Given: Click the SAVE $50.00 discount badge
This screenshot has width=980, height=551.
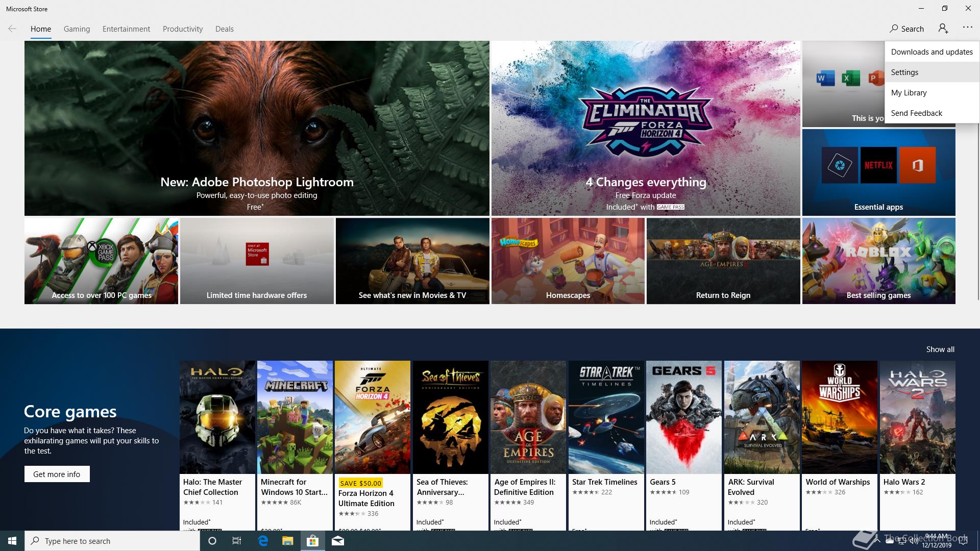Looking at the screenshot, I should [x=361, y=483].
